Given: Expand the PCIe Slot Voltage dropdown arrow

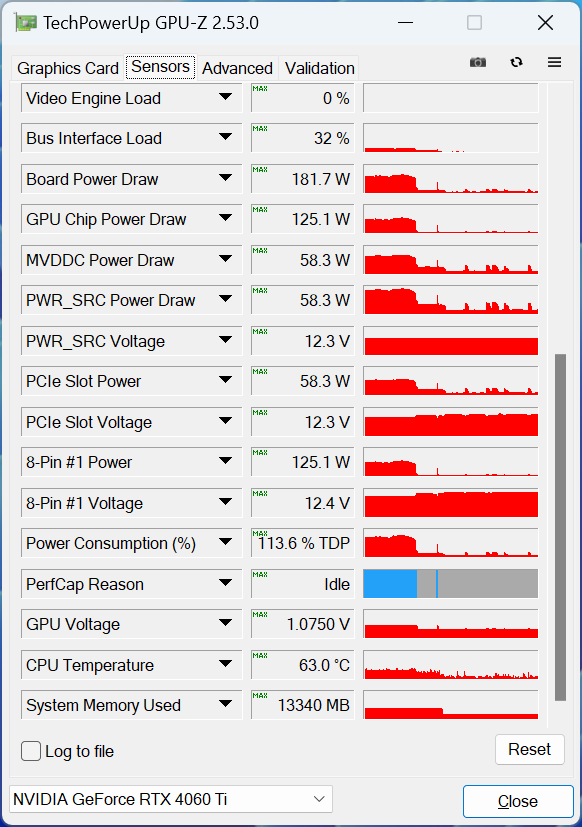Looking at the screenshot, I should point(225,421).
